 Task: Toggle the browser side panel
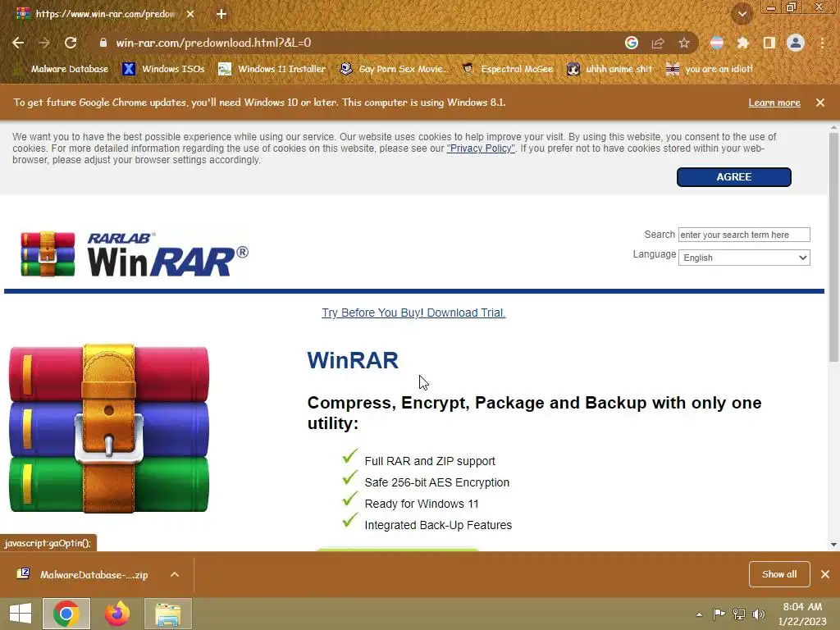pyautogui.click(x=769, y=43)
